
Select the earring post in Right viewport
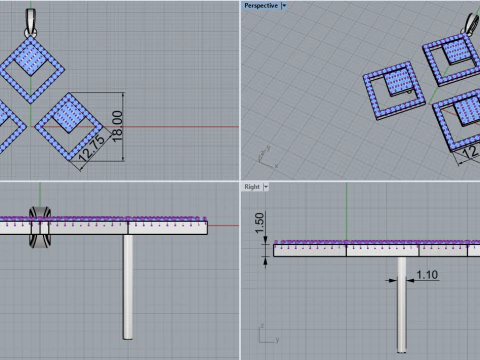coord(402,305)
